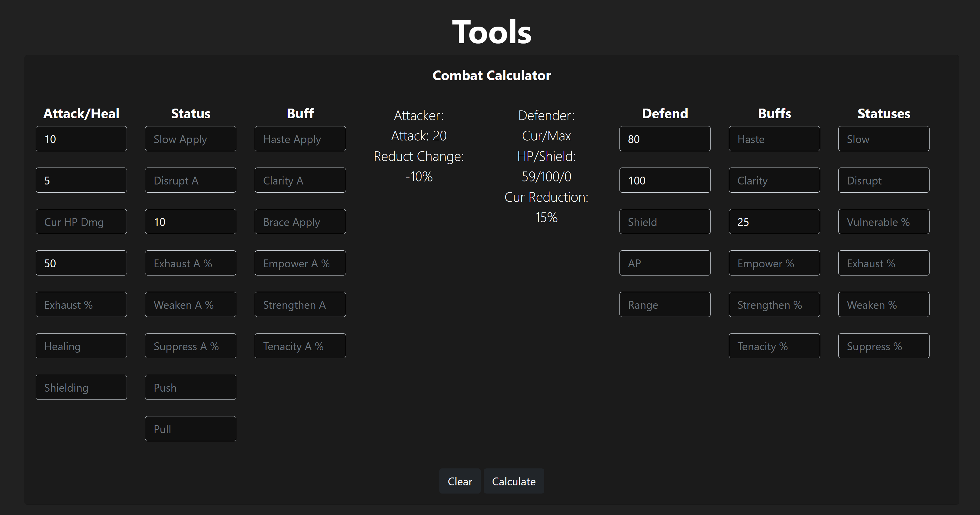Focus the Strengthen % field
The image size is (980, 515).
coord(774,305)
